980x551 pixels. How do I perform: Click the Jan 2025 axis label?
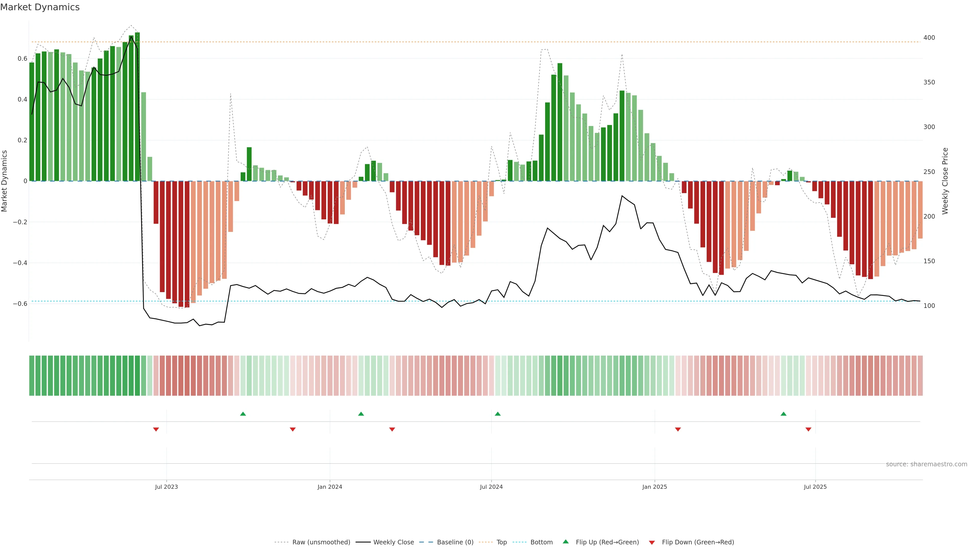[x=654, y=487]
